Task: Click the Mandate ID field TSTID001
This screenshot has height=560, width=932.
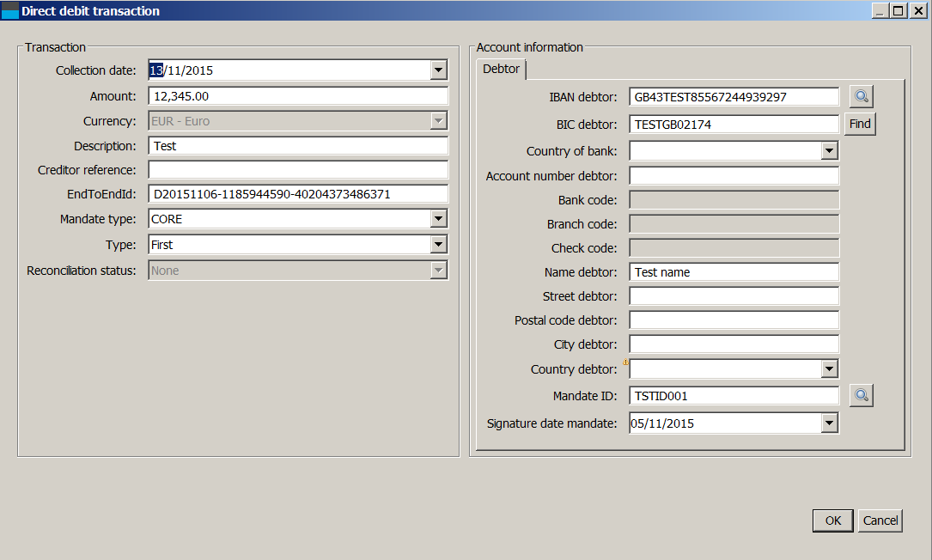Action: pos(734,396)
